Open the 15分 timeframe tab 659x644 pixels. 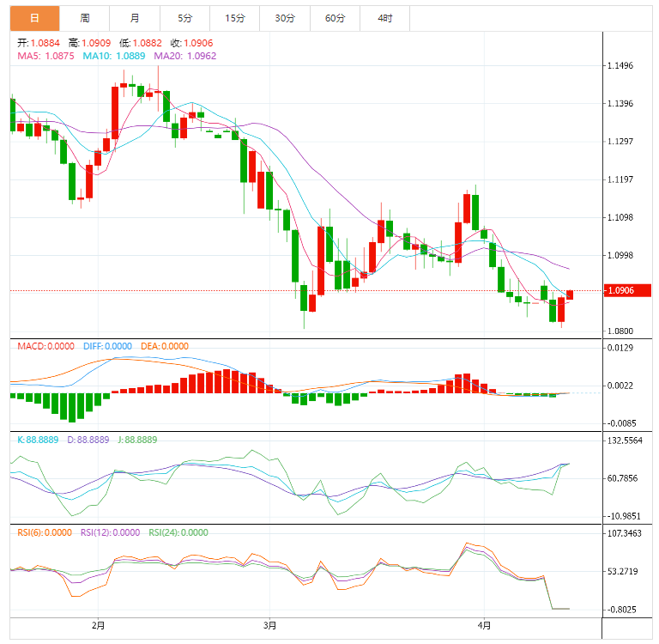click(234, 18)
